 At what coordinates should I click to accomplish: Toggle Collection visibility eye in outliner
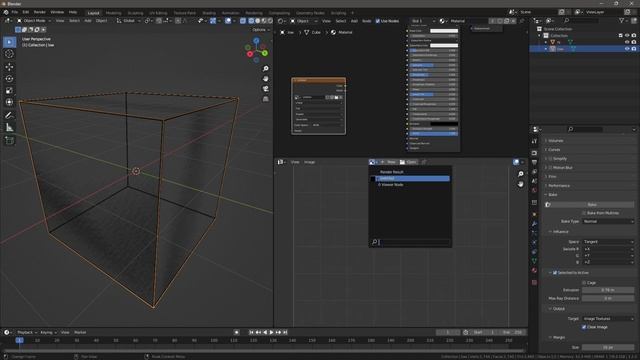pos(627,36)
